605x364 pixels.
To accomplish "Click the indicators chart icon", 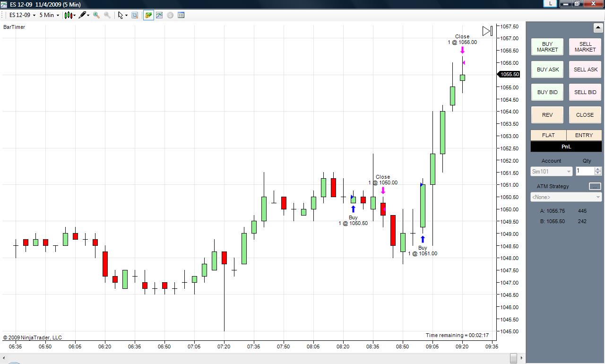I will click(x=159, y=15).
